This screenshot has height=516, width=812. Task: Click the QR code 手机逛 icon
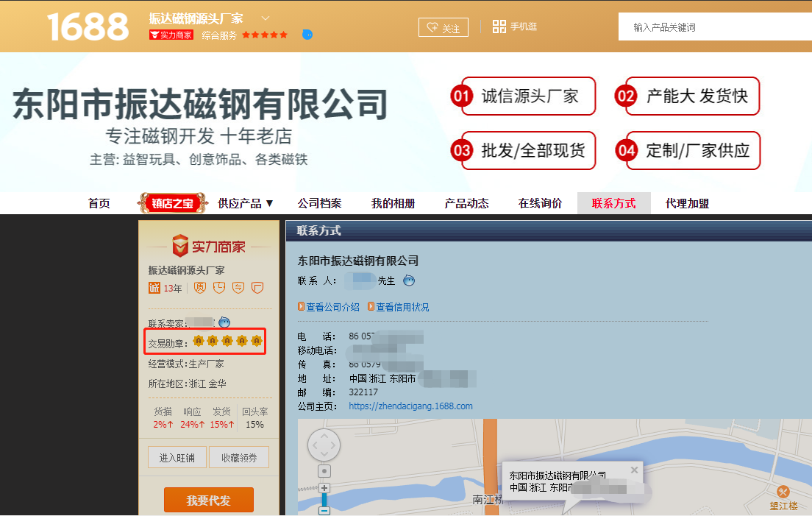point(499,26)
